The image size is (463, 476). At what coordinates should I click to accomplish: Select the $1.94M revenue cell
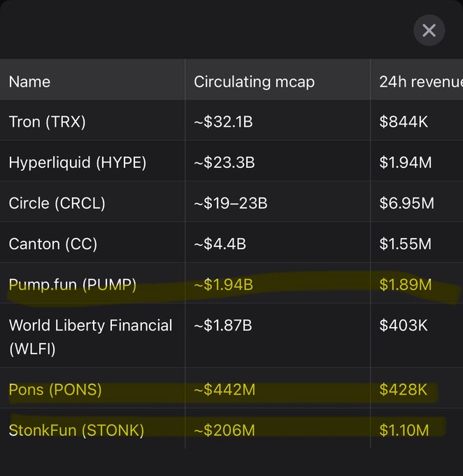point(417,161)
